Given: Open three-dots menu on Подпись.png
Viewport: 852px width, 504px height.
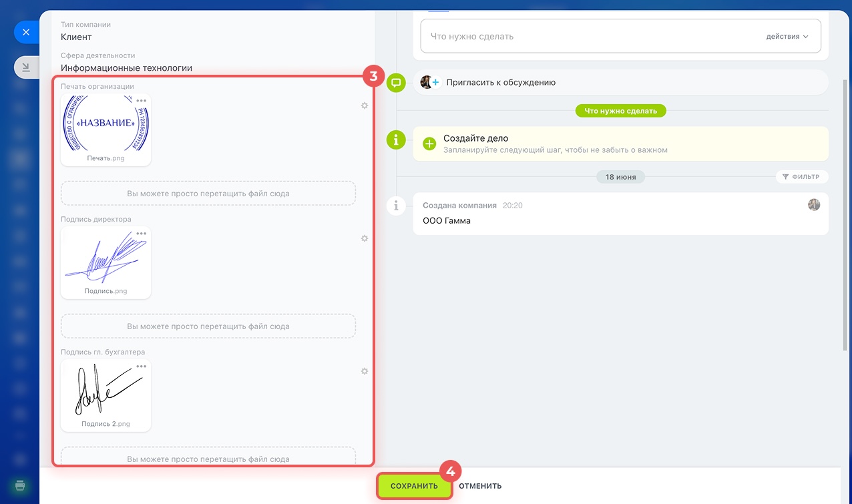Looking at the screenshot, I should point(142,234).
